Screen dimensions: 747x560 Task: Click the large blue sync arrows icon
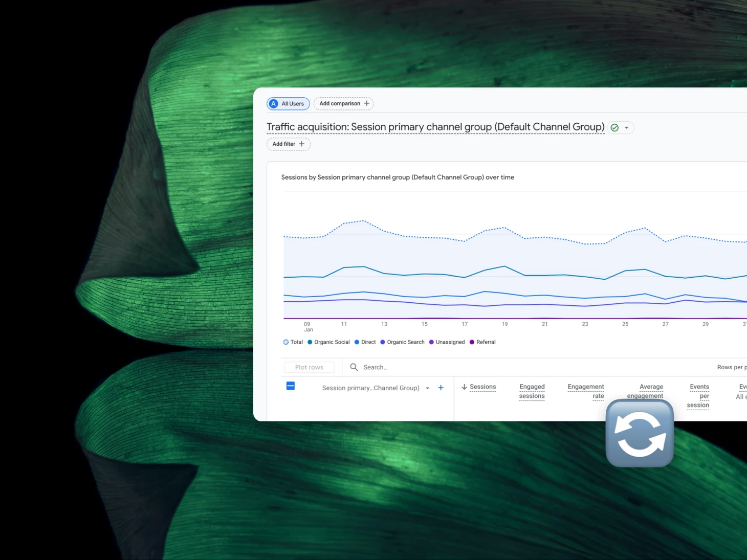[x=640, y=433]
